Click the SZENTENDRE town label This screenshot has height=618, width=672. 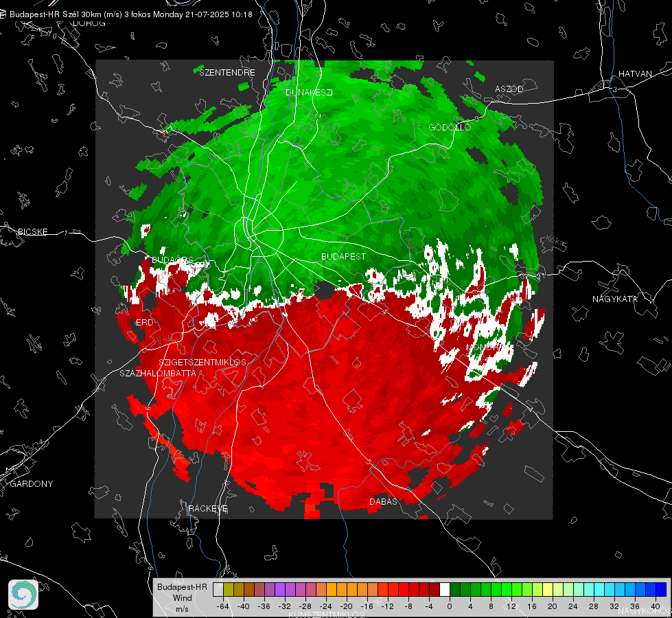(227, 73)
